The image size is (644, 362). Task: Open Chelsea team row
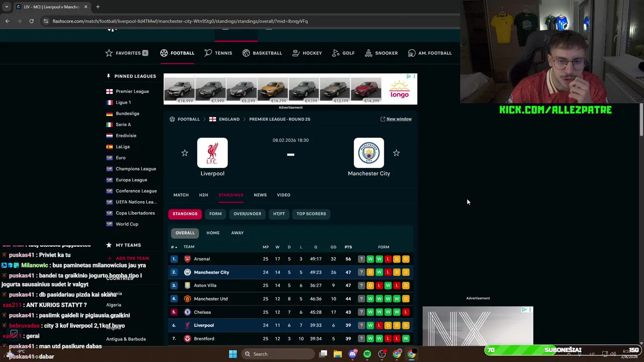pos(291,312)
